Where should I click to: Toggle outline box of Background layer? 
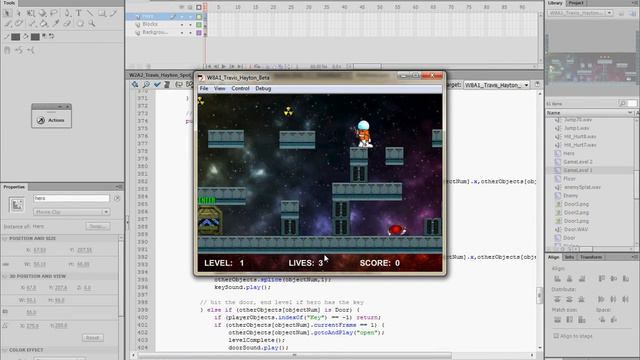199,32
